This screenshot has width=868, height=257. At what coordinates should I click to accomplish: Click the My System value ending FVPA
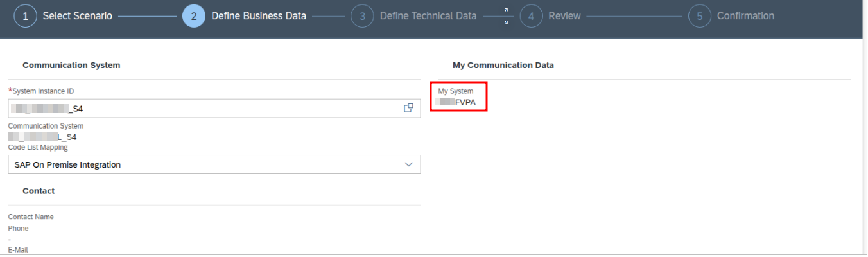(x=457, y=102)
